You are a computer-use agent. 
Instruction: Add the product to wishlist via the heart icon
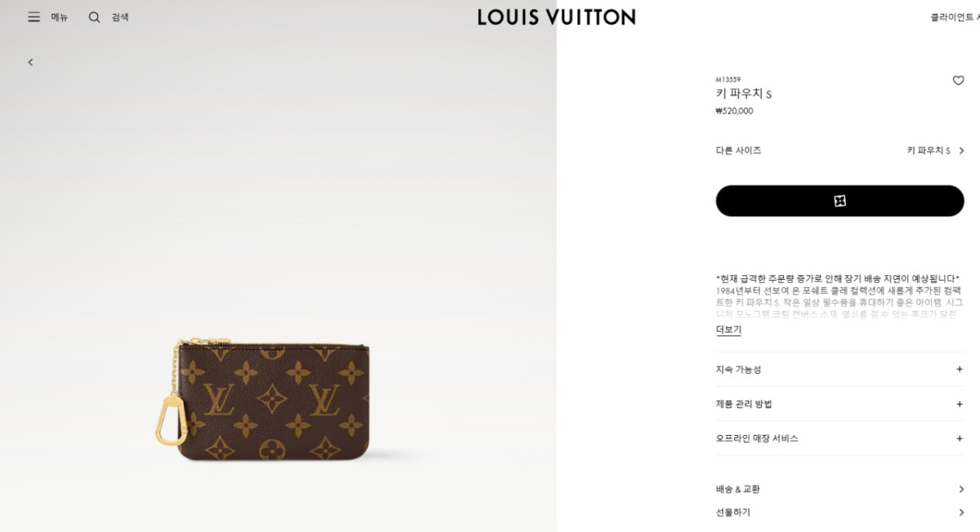(958, 81)
